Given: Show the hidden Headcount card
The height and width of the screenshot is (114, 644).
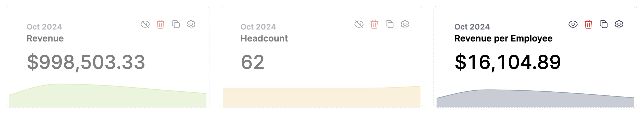Looking at the screenshot, I should 359,24.
